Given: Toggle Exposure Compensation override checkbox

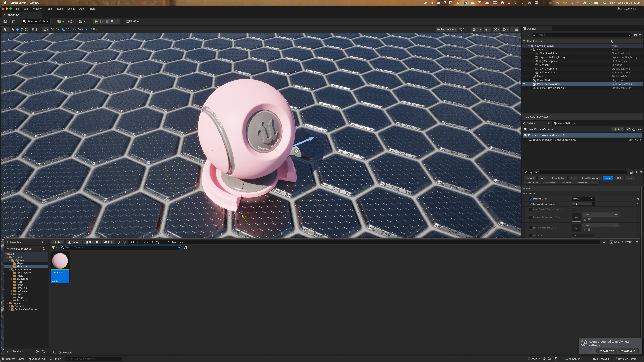Looking at the screenshot, I should click(531, 204).
